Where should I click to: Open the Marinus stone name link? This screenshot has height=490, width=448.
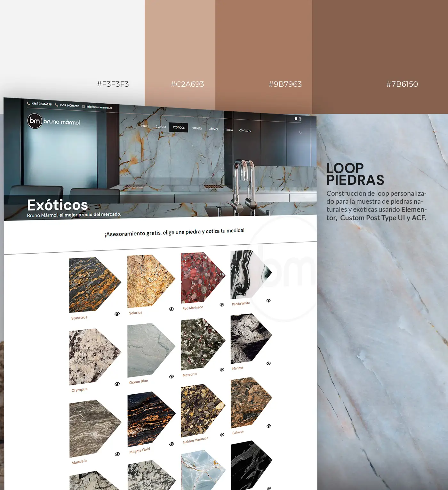click(238, 368)
